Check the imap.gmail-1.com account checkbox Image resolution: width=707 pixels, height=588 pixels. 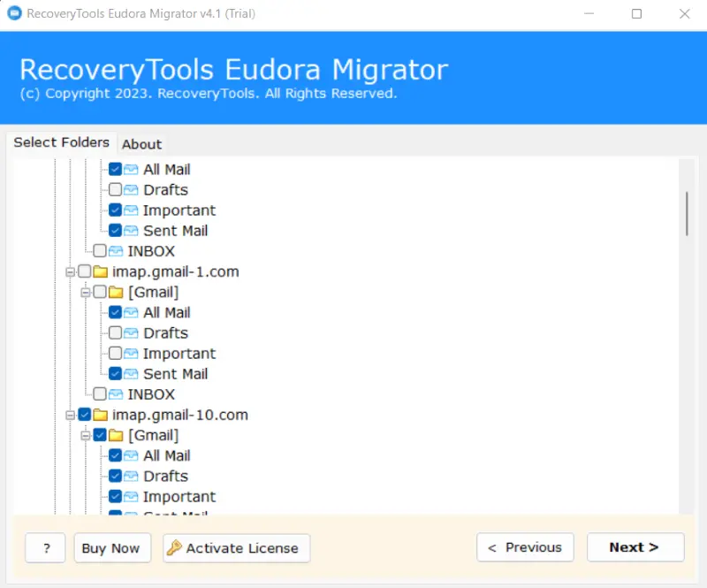coord(84,271)
